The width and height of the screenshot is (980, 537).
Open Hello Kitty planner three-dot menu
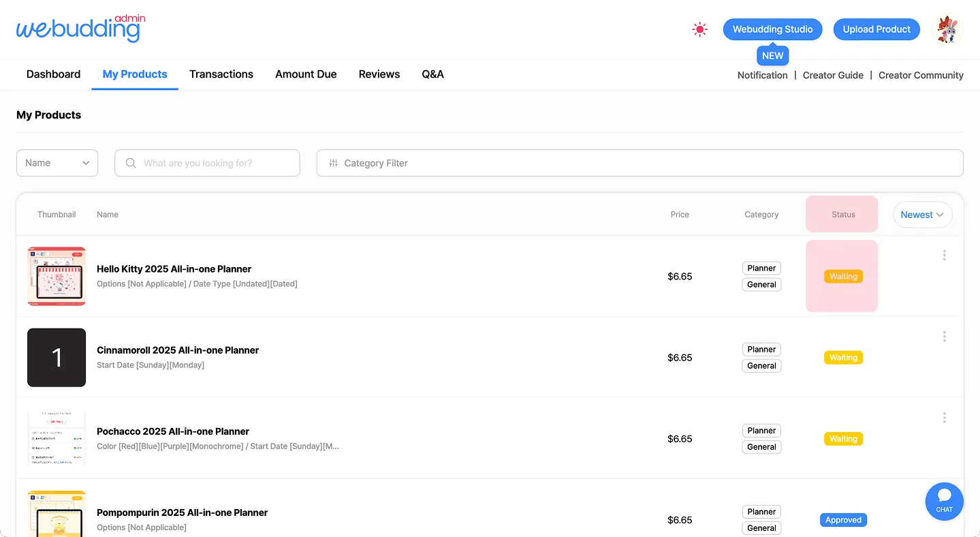(x=944, y=255)
